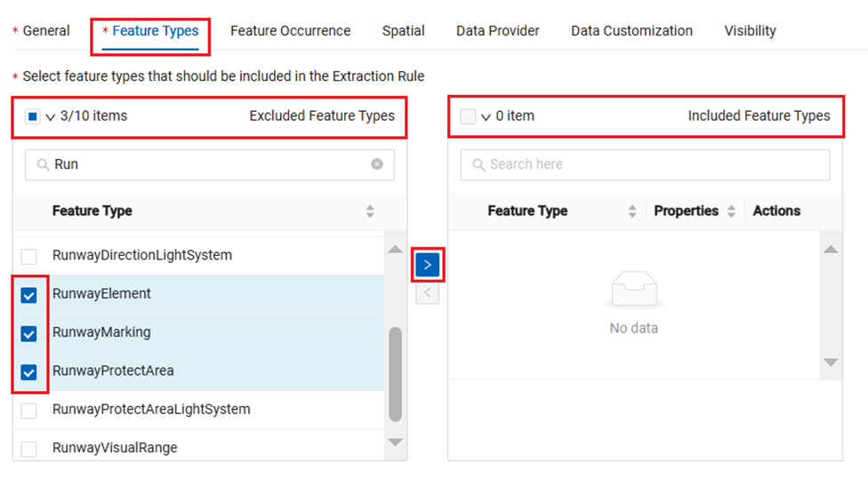Click magnifier icon in included search field
Viewport: 868px width, 487px height.
click(x=478, y=164)
